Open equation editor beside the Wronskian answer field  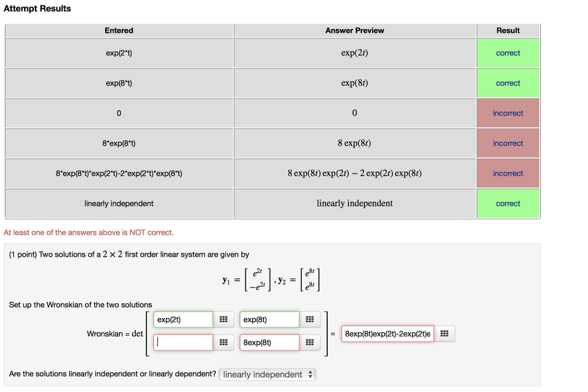[444, 333]
